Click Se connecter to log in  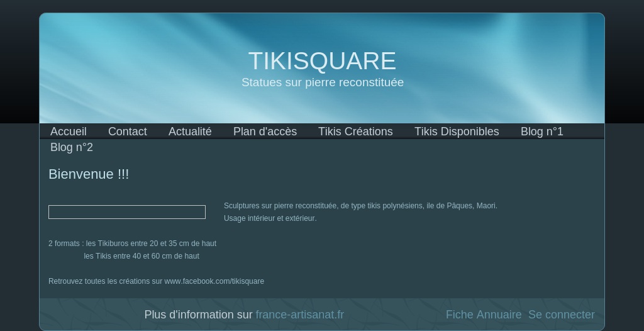[562, 315]
